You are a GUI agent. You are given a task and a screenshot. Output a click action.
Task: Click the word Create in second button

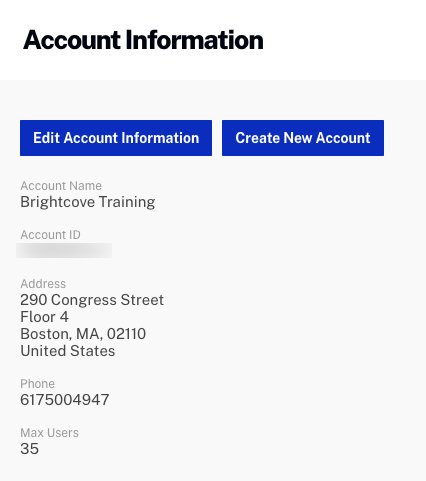258,138
